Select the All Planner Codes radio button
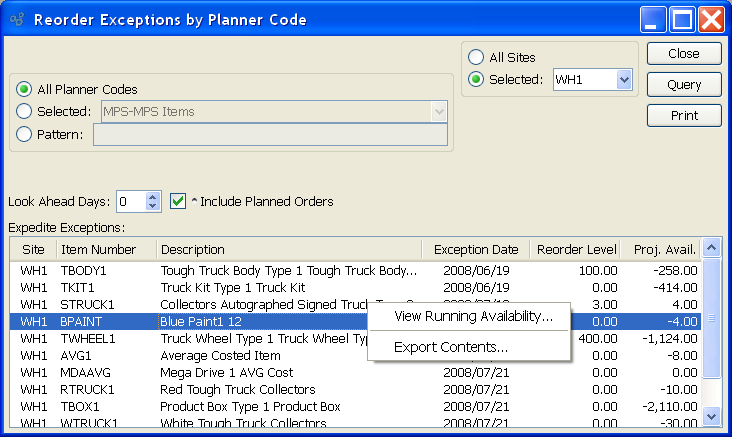732x437 pixels. point(25,89)
